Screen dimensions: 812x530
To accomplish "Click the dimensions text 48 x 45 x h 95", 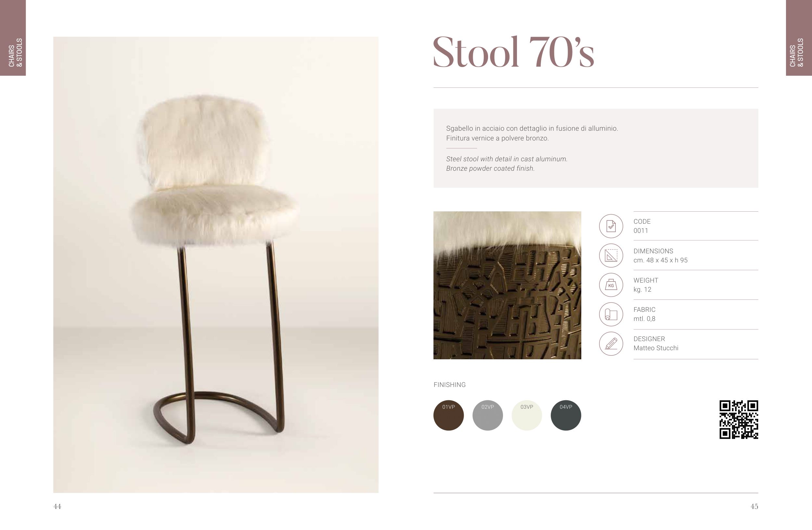I will 667,260.
